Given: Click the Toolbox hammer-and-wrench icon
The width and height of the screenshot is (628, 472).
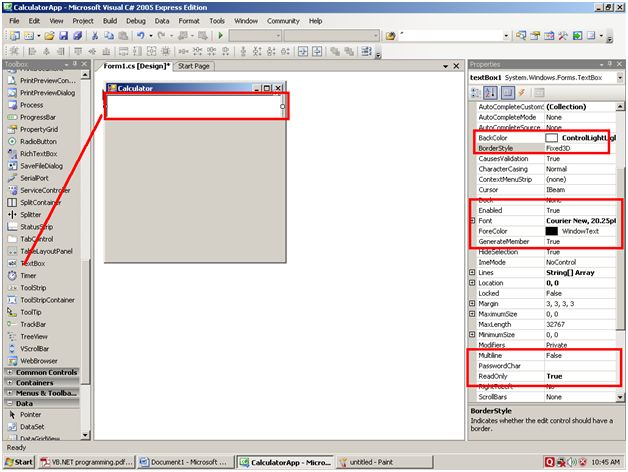Looking at the screenshot, I should pos(563,36).
